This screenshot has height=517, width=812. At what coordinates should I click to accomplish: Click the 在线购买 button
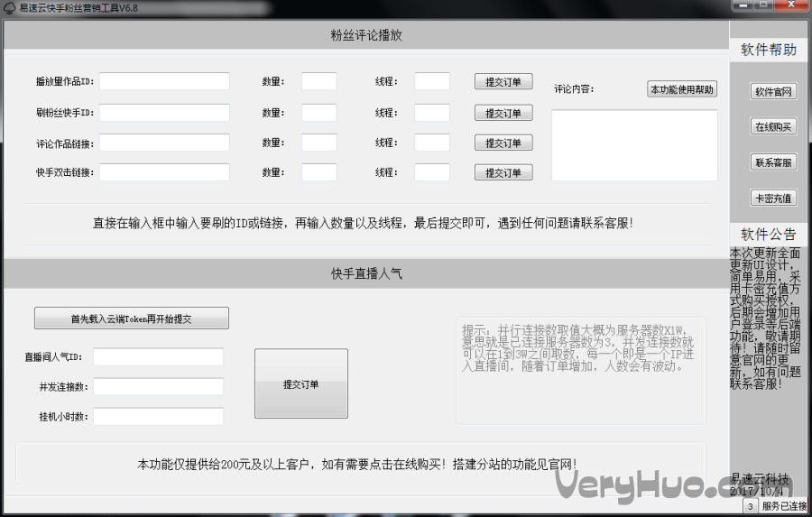[x=773, y=127]
